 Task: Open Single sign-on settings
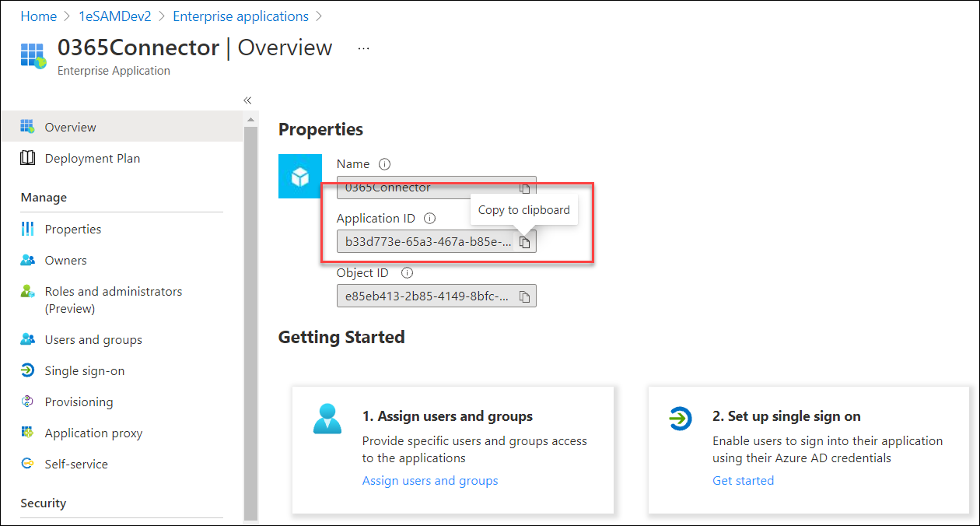click(x=84, y=371)
